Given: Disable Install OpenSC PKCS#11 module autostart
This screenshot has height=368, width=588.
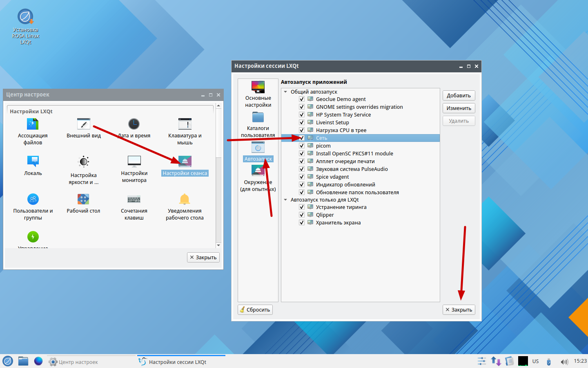Looking at the screenshot, I should point(302,154).
